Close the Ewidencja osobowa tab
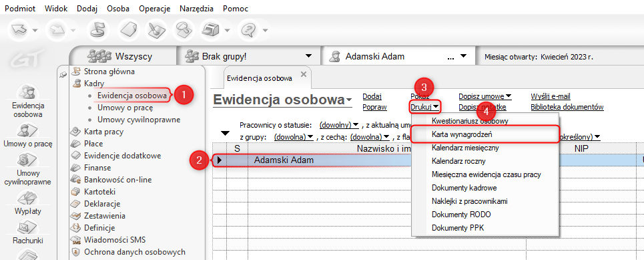The height and width of the screenshot is (260, 644). coord(304,74)
